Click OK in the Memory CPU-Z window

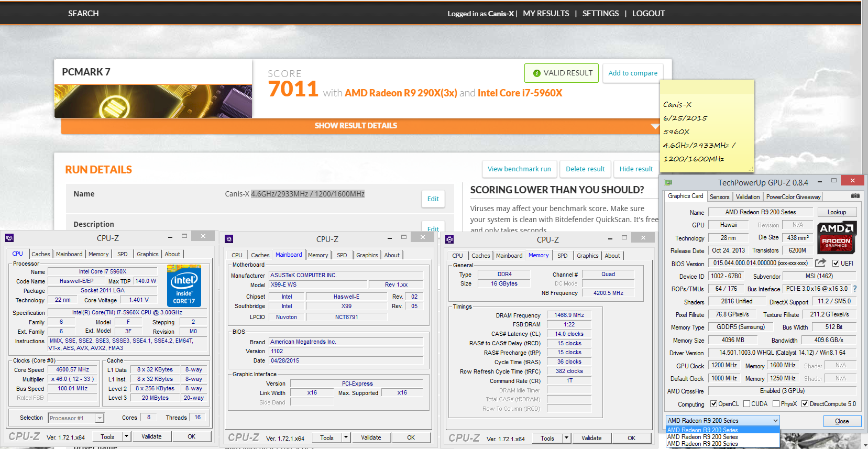click(x=631, y=438)
